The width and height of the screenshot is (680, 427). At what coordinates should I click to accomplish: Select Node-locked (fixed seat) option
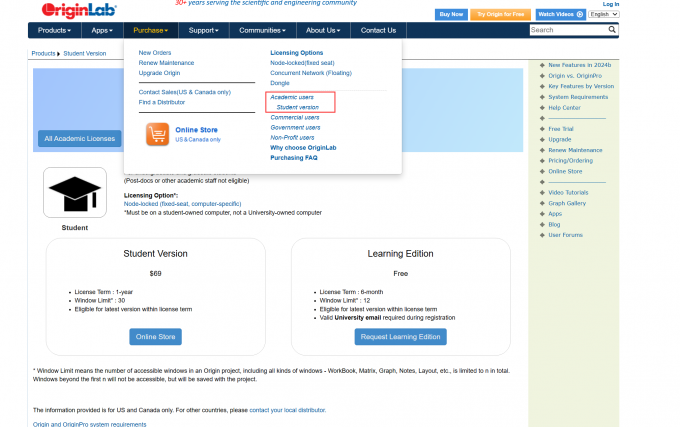click(x=302, y=63)
